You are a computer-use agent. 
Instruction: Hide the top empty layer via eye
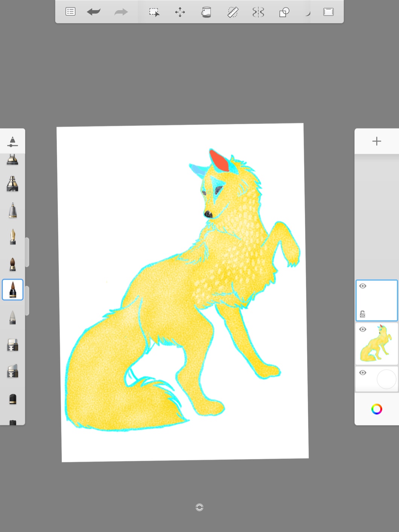tap(363, 286)
